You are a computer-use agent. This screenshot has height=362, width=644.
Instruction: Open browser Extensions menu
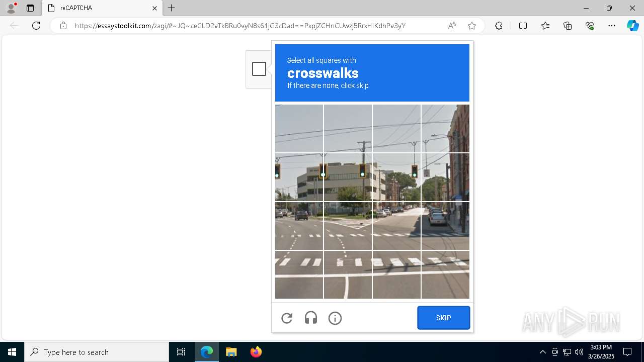tap(499, 26)
